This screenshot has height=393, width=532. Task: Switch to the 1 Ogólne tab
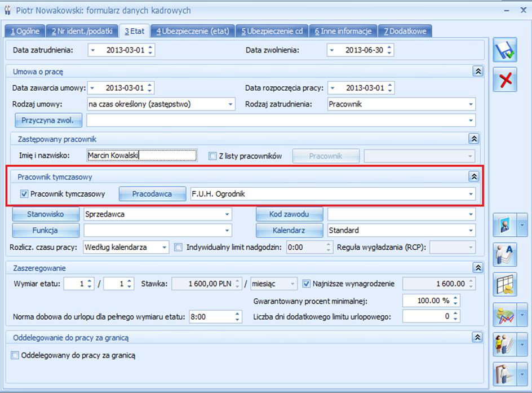(25, 31)
